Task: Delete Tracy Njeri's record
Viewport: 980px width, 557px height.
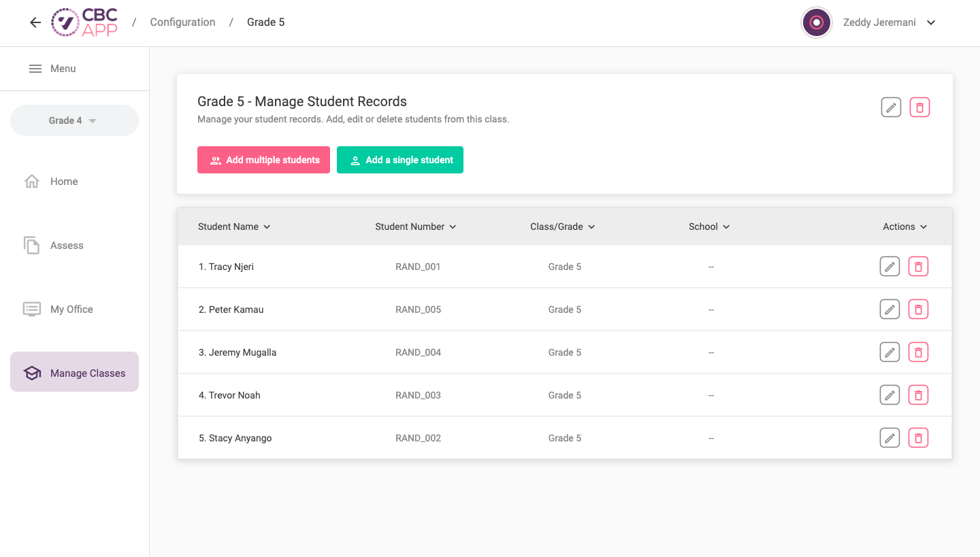Action: click(x=919, y=267)
